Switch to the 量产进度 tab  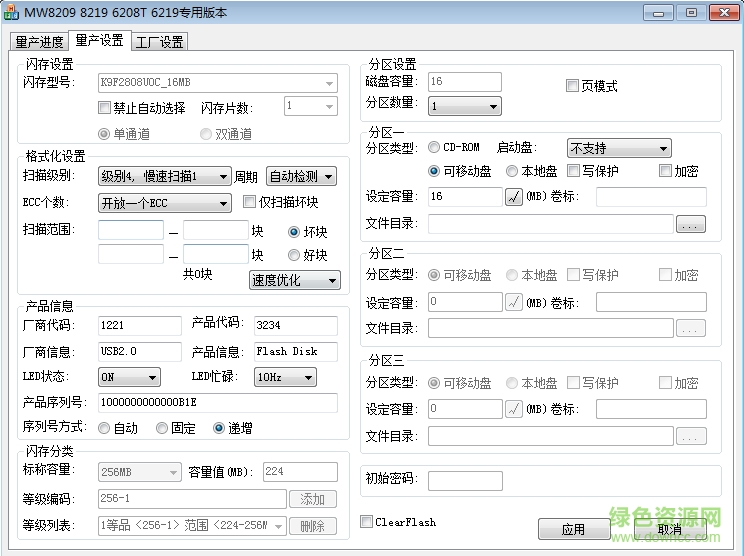39,42
